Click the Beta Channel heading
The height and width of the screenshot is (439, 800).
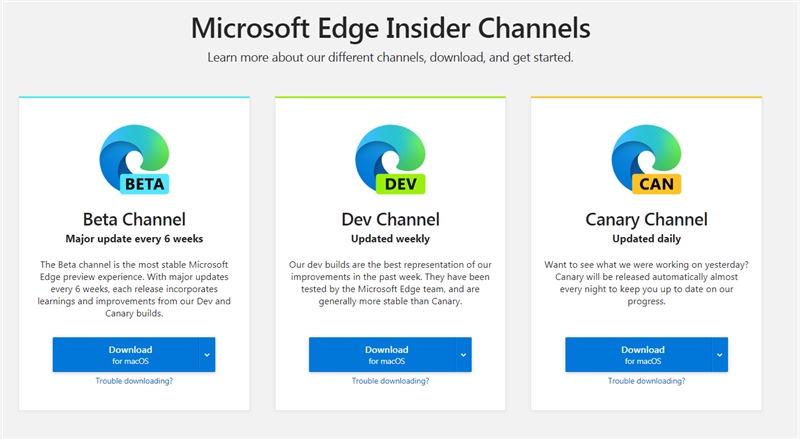pos(134,219)
